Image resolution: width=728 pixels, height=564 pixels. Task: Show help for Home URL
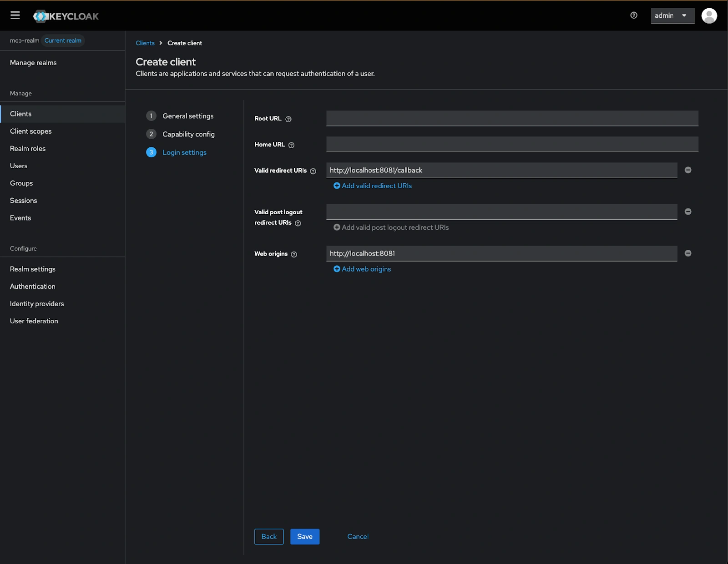pyautogui.click(x=291, y=145)
